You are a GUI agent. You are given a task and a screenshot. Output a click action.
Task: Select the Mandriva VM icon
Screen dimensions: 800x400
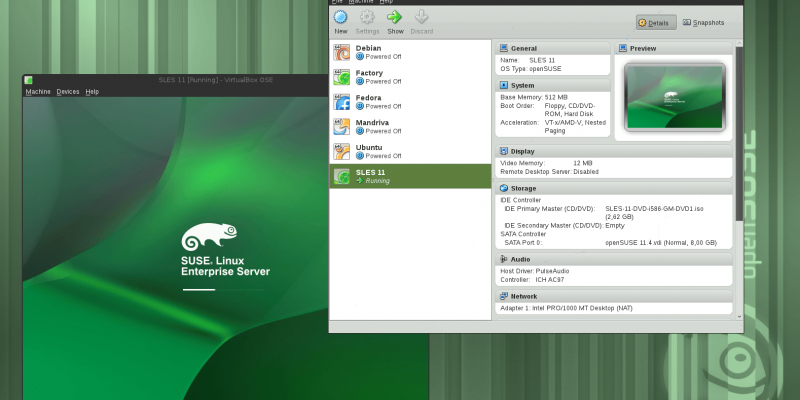[x=342, y=127]
